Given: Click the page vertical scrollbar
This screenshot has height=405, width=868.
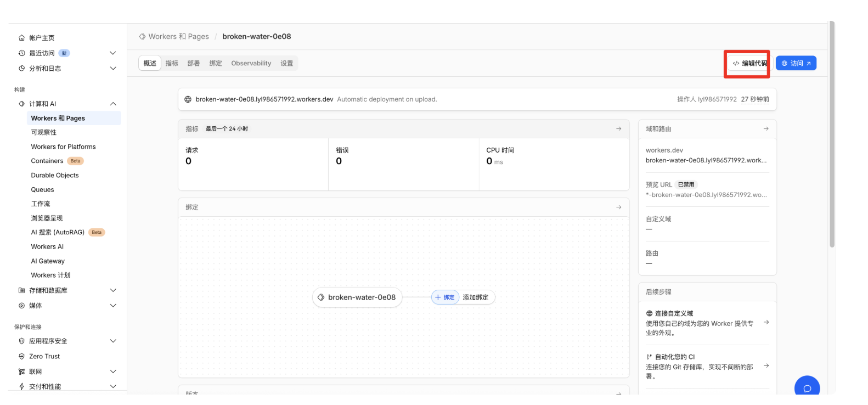Looking at the screenshot, I should pos(832,137).
